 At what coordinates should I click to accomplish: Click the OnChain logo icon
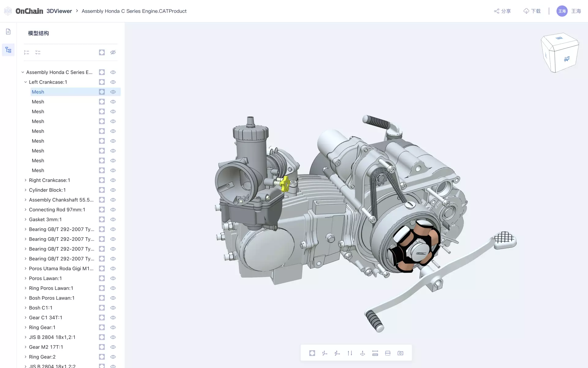click(x=8, y=11)
